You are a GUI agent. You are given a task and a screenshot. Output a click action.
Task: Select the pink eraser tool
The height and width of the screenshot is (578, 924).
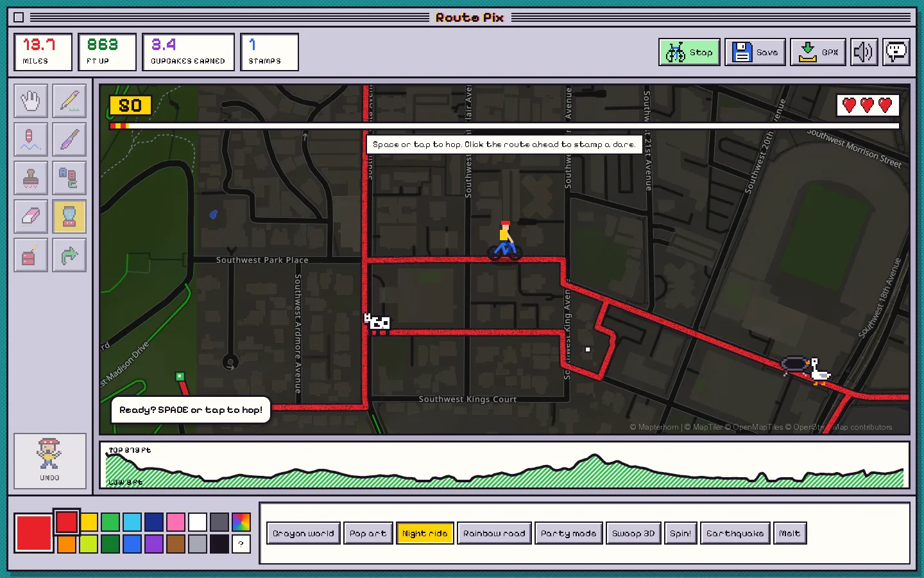point(31,217)
